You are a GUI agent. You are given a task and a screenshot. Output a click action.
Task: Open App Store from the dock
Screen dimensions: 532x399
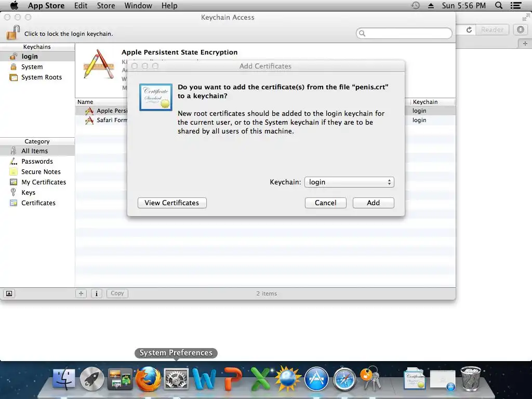coord(316,379)
